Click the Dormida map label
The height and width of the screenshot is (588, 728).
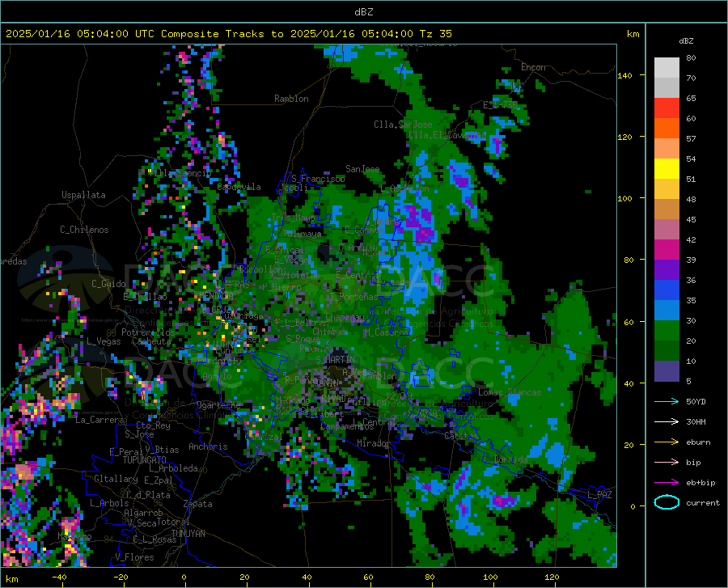click(x=510, y=459)
